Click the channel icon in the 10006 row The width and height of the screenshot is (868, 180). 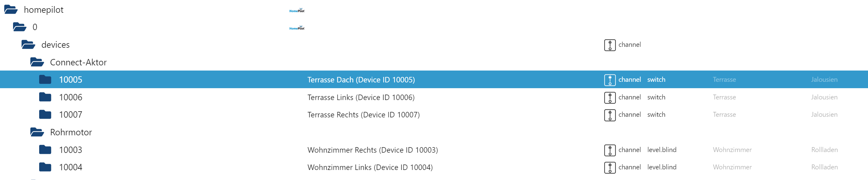[610, 98]
